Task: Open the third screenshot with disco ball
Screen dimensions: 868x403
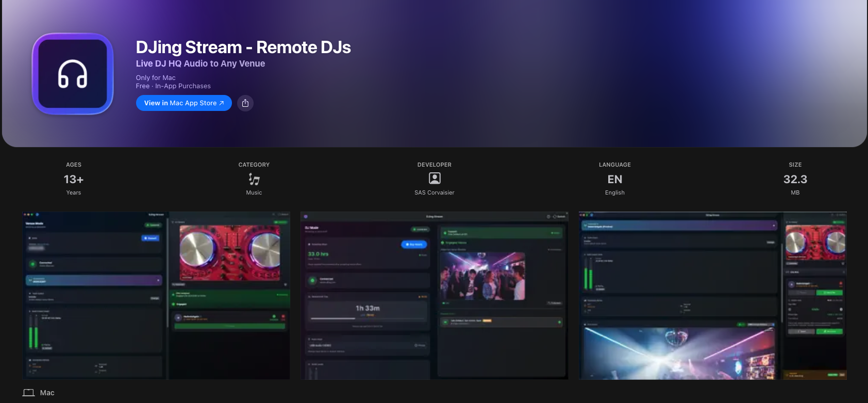Action: tap(712, 295)
